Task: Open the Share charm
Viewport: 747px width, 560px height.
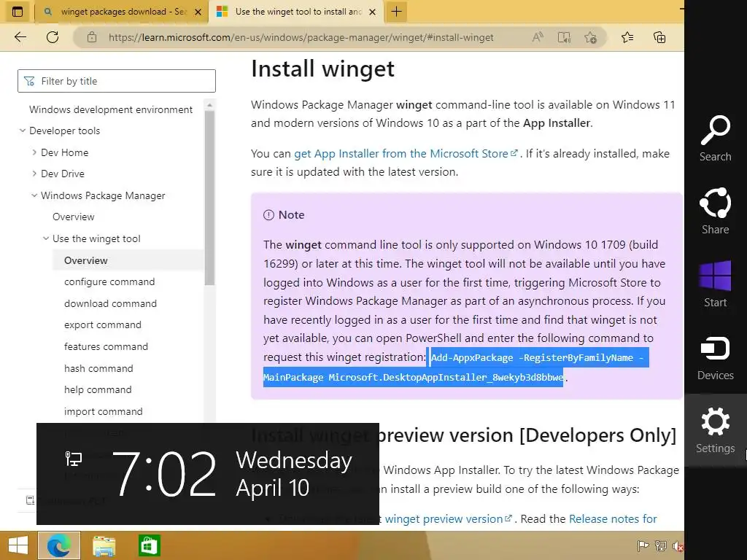Action: tap(715, 211)
